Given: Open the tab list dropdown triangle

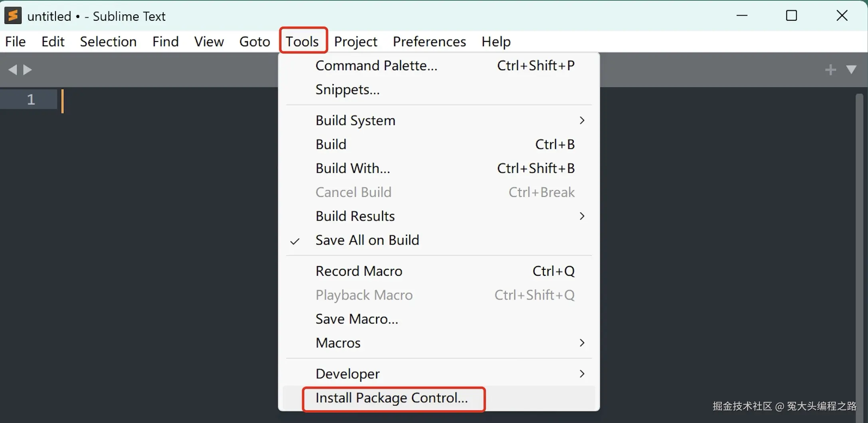Looking at the screenshot, I should pyautogui.click(x=851, y=70).
